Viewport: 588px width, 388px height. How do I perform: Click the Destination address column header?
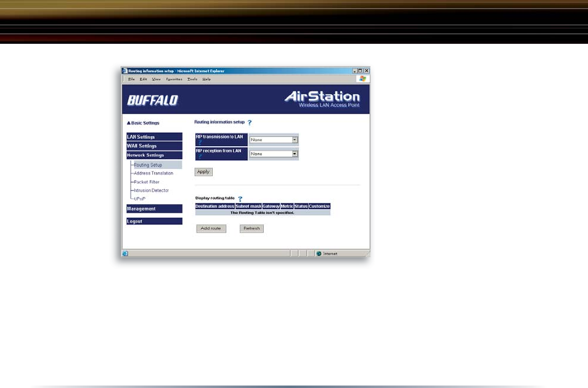coord(215,207)
